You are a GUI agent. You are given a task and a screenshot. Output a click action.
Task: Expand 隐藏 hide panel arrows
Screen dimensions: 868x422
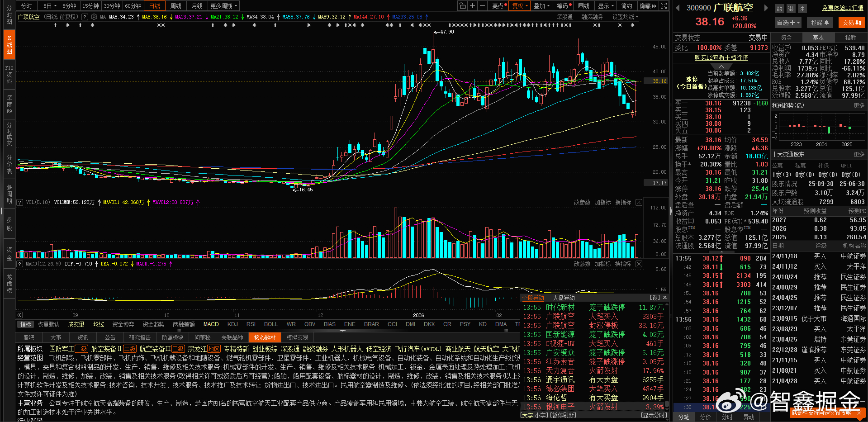click(648, 6)
